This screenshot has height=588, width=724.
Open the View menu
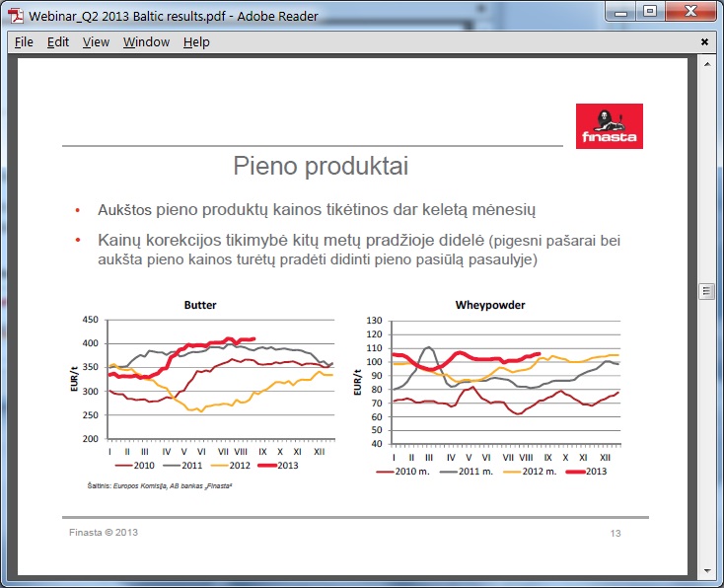pos(96,42)
